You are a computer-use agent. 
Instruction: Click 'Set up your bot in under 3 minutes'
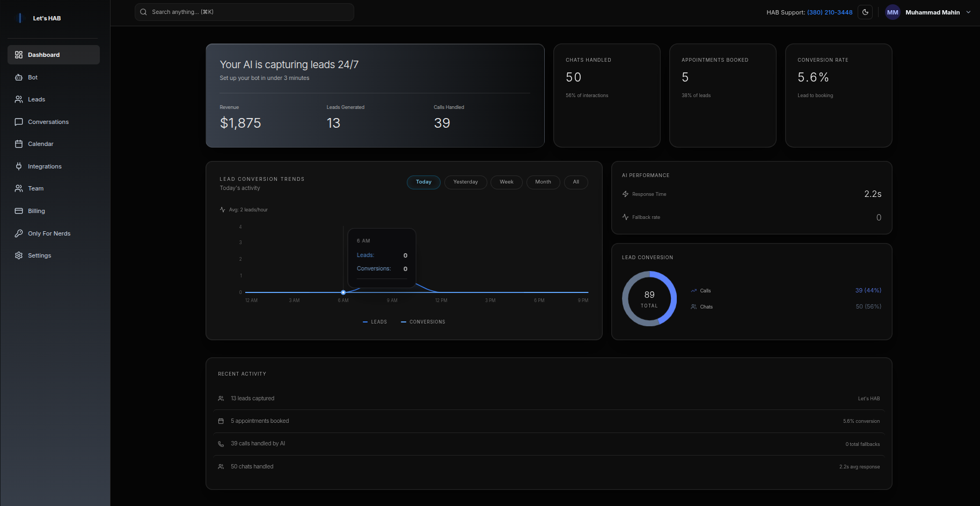(265, 78)
